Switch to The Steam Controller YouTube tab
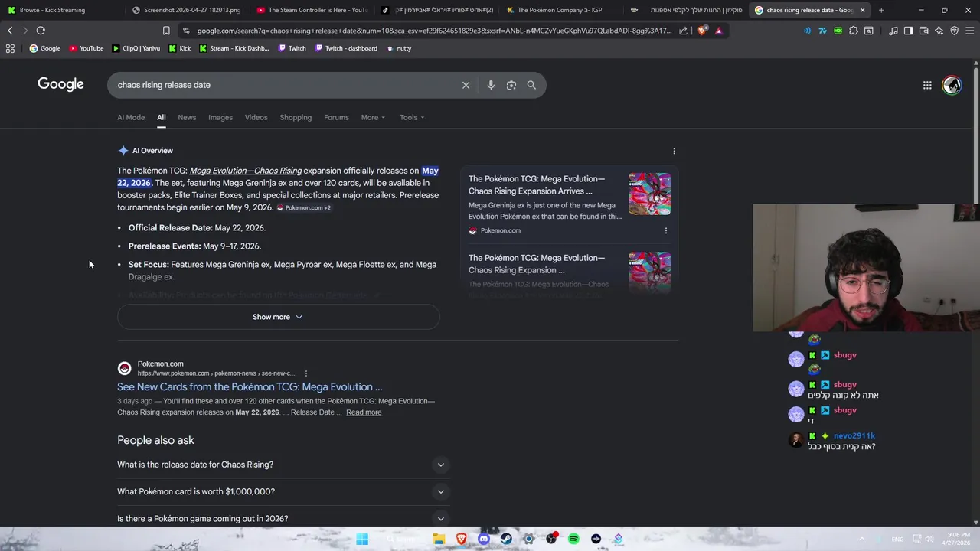The image size is (980, 551). (311, 10)
